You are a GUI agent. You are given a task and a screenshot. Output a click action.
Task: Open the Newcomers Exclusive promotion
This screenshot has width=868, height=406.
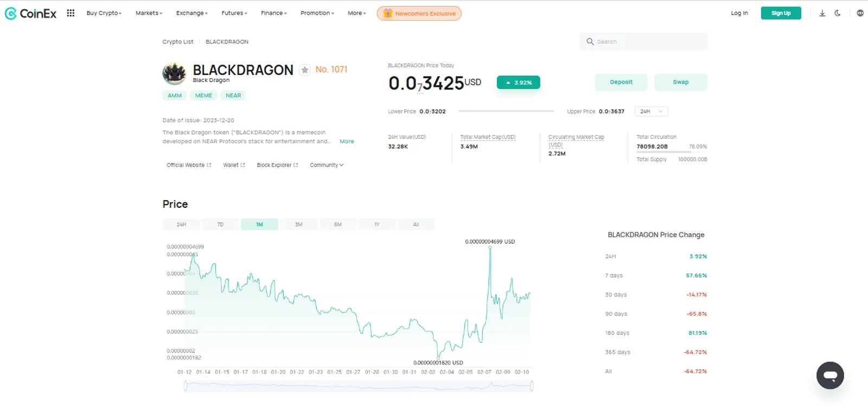point(419,13)
